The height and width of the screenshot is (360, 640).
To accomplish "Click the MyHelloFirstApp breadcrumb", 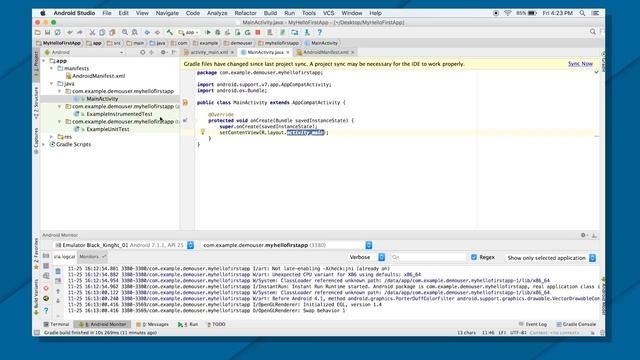I will (58, 43).
